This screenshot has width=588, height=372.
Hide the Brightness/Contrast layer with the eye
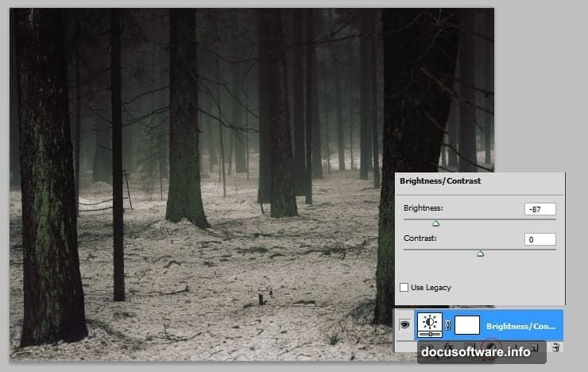pos(404,324)
